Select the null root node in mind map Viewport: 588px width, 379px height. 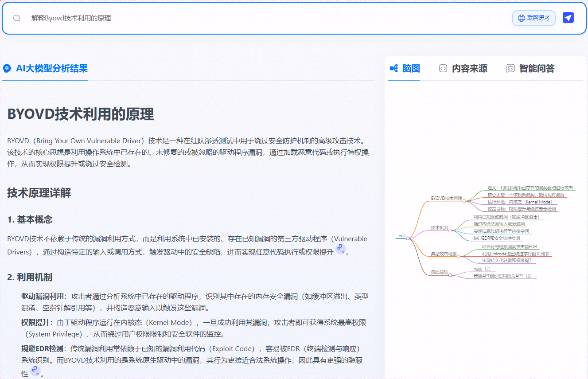point(402,235)
